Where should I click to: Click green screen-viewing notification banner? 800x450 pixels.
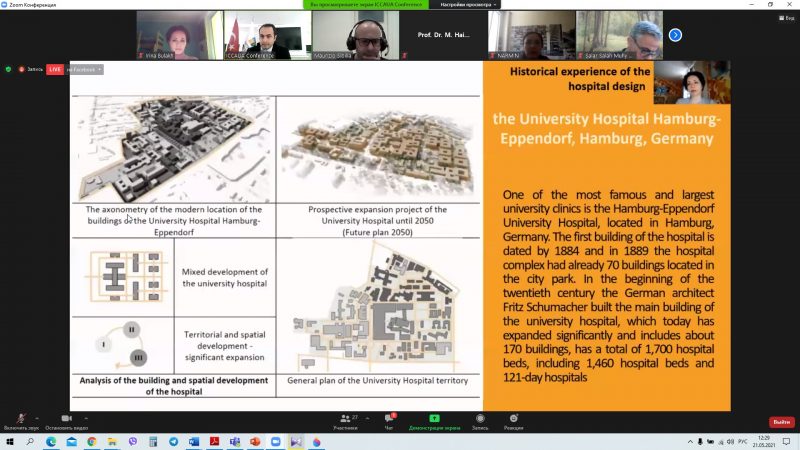coord(366,5)
